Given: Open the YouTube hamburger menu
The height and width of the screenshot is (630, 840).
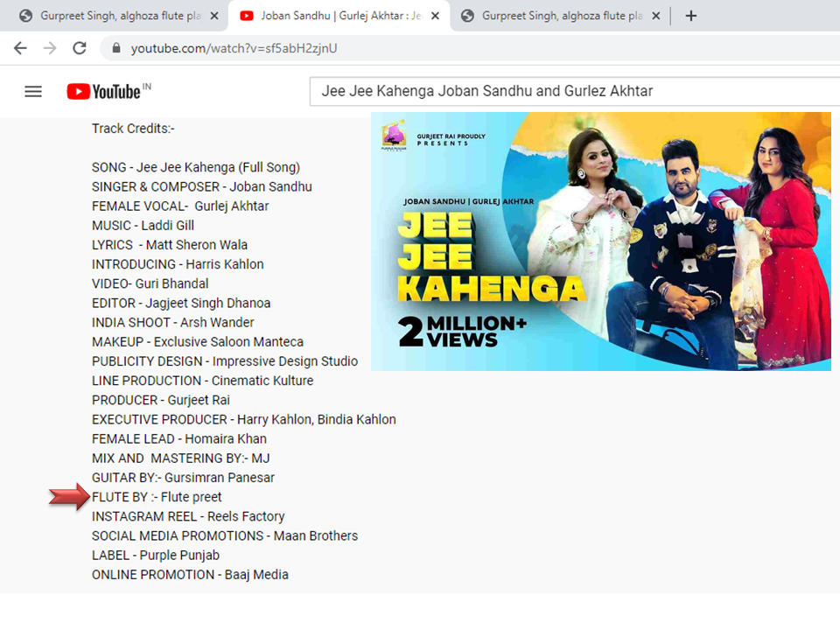Looking at the screenshot, I should tap(33, 91).
